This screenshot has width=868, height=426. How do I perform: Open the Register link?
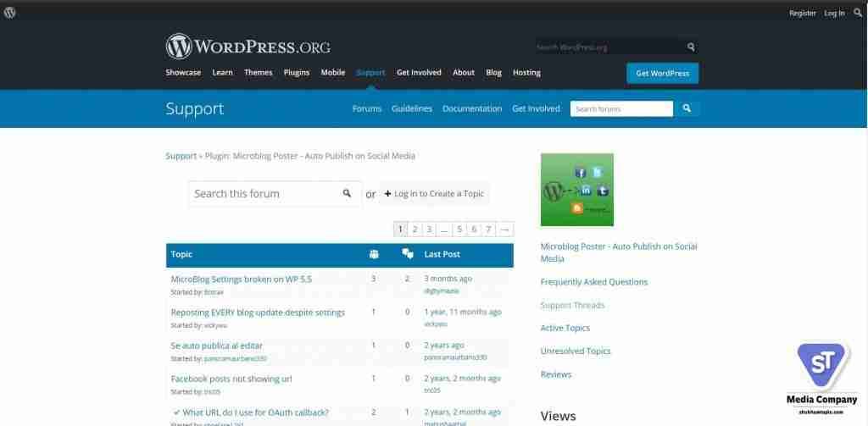[803, 14]
